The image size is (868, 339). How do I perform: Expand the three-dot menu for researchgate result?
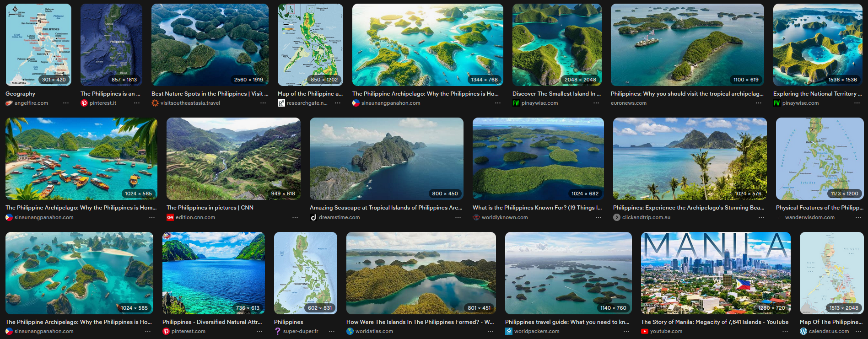(338, 103)
